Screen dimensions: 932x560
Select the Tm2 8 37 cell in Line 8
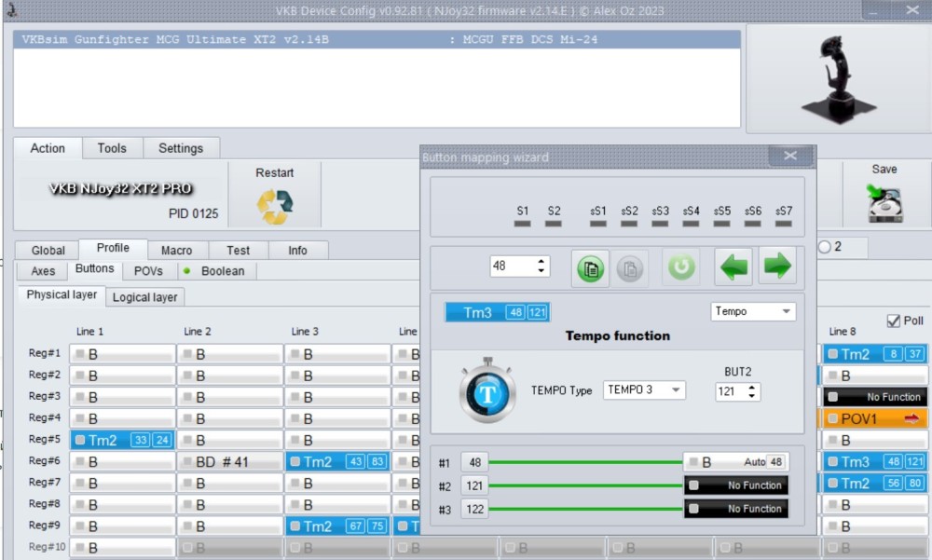[x=875, y=354]
